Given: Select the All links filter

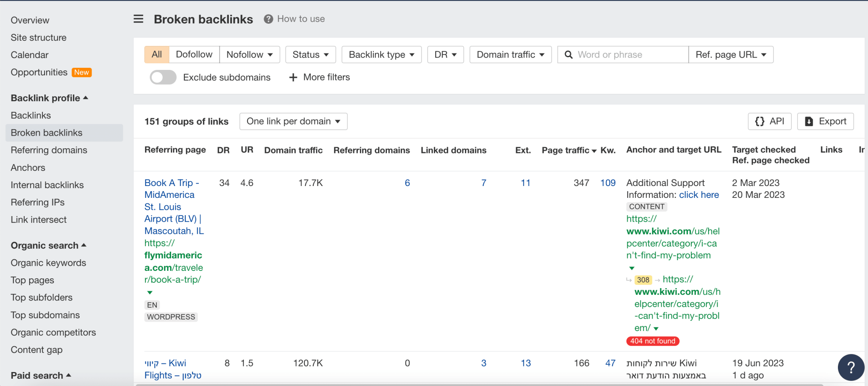Looking at the screenshot, I should 156,54.
